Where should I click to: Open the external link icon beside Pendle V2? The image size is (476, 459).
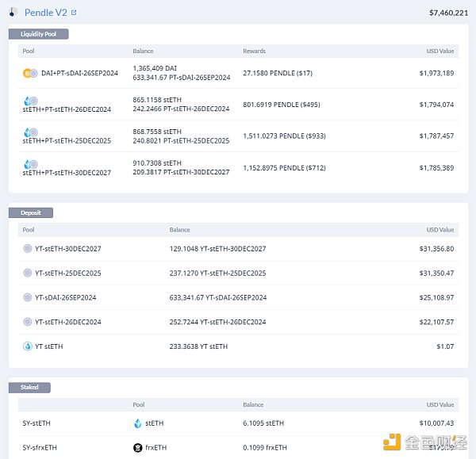click(74, 13)
